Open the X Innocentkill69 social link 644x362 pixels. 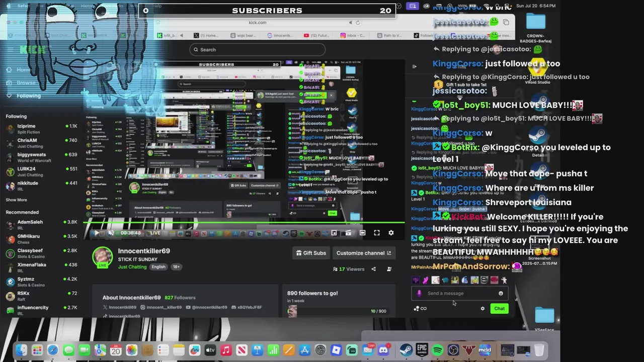pos(119,307)
